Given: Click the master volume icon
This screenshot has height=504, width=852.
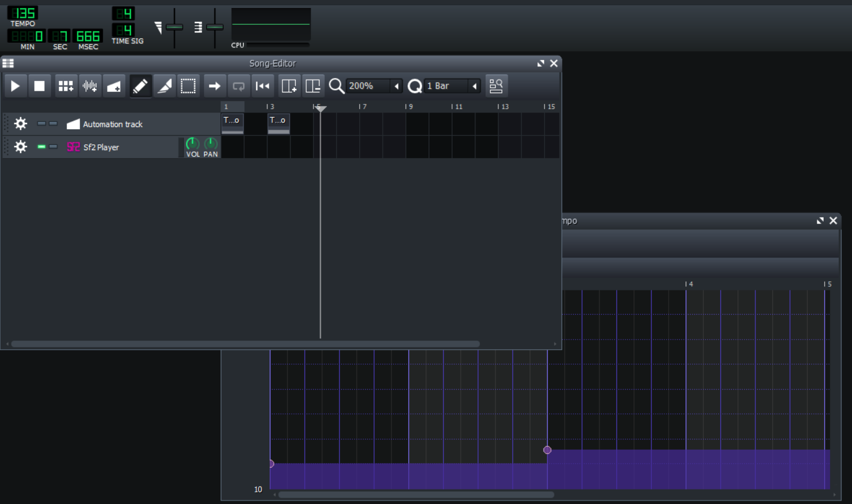Looking at the screenshot, I should point(158,27).
